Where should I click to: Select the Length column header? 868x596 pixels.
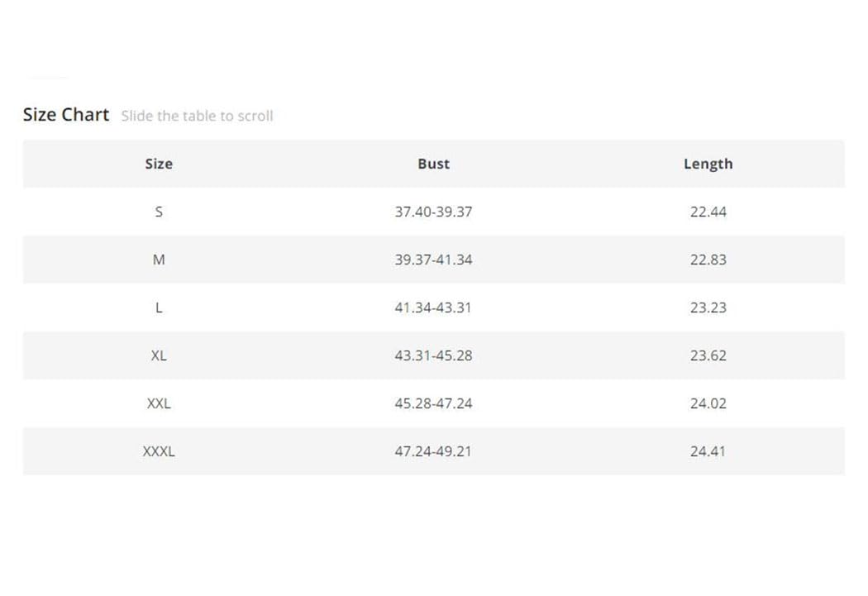point(708,164)
